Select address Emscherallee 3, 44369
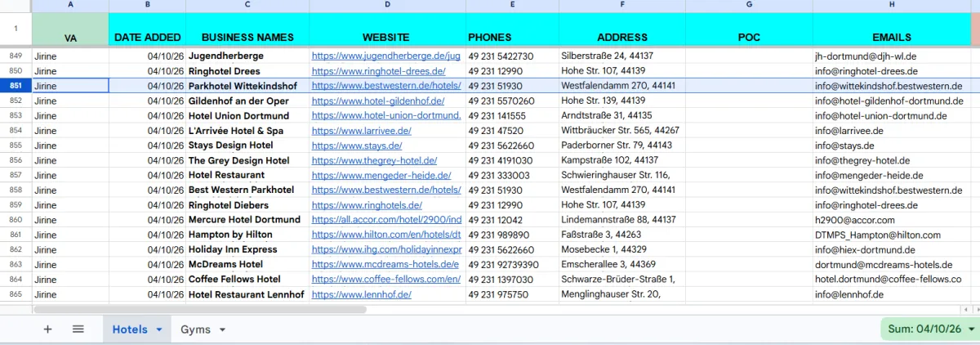The image size is (980, 345). pos(621,265)
